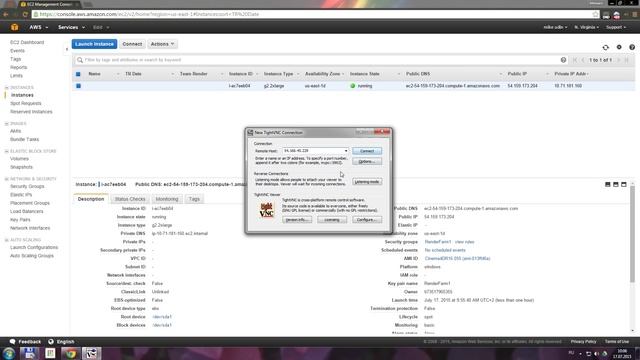Click the Licensing button in TightVNC dialog
This screenshot has height=360, width=640.
[332, 220]
